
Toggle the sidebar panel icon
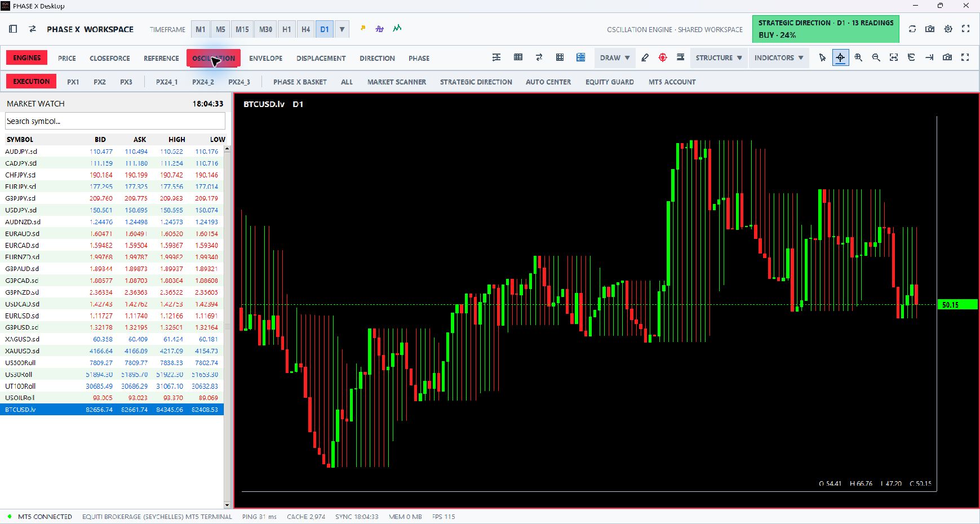(14, 29)
